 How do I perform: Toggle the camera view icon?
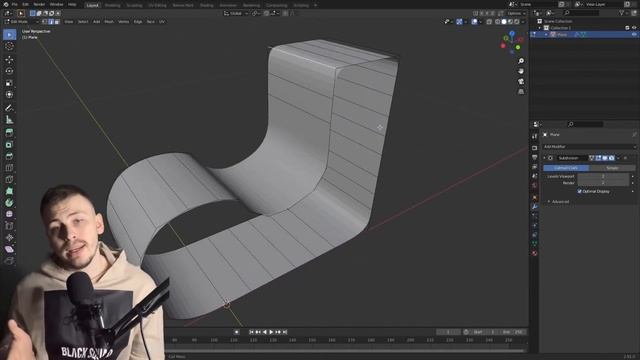coord(521,81)
